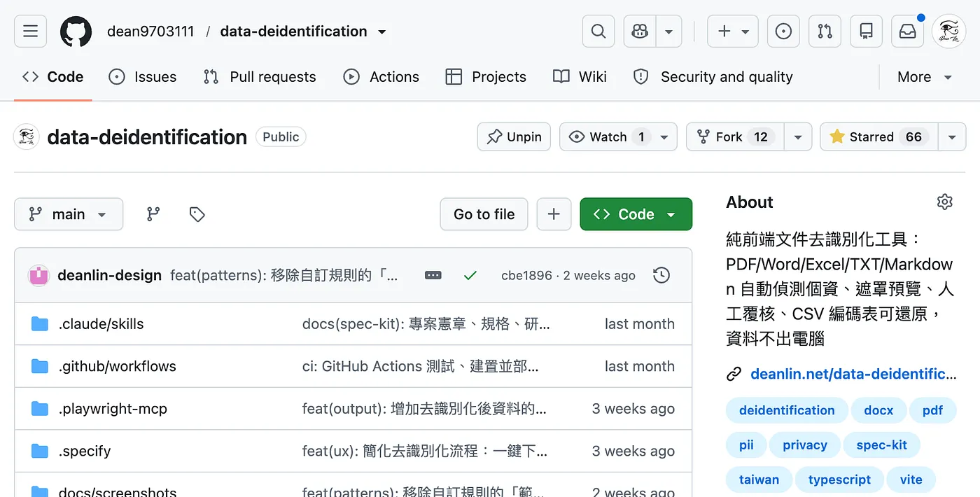Select the pii topic tag
This screenshot has width=980, height=497.
[x=746, y=445]
